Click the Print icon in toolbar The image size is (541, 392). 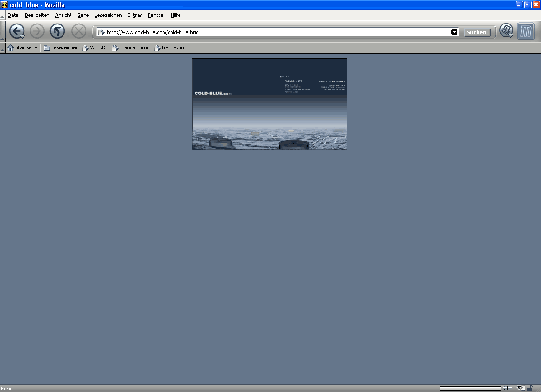click(x=506, y=31)
